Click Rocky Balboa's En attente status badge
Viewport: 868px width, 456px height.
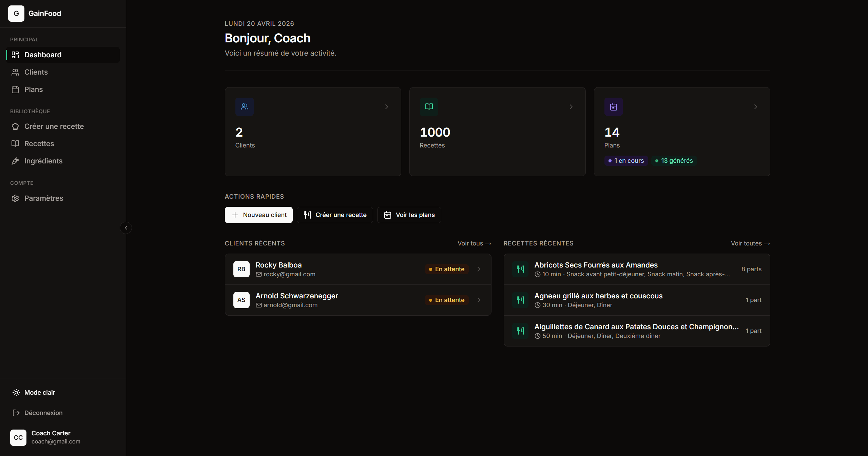tap(447, 269)
